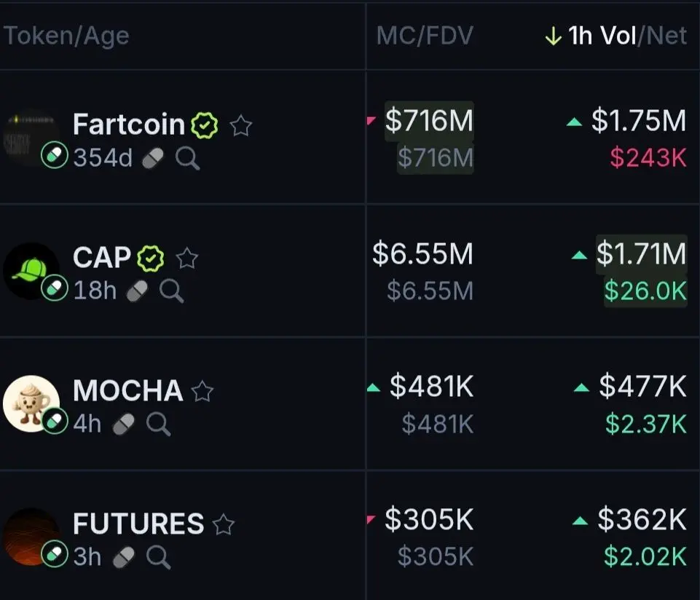Click the verified badge next to CAP

coord(151,258)
